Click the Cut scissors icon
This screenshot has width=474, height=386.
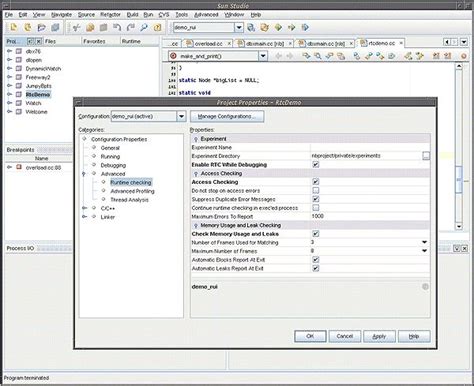click(76, 27)
